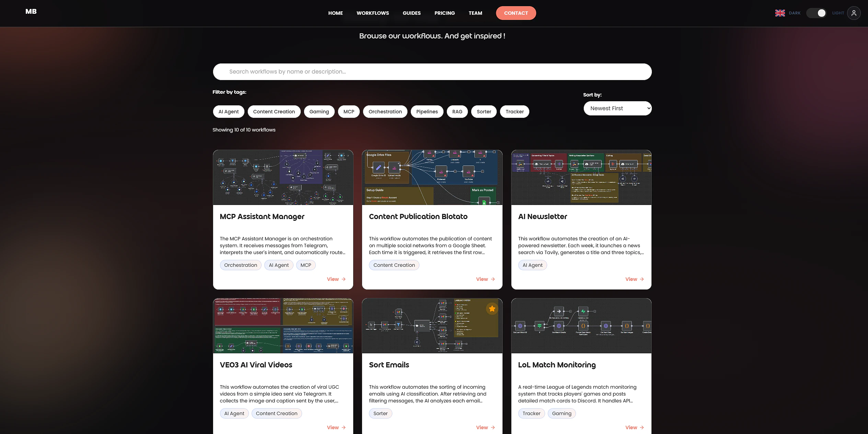Viewport: 868px width, 434px height.
Task: Open the VEO3 AI Viral Videos thumbnail
Action: pos(283,325)
